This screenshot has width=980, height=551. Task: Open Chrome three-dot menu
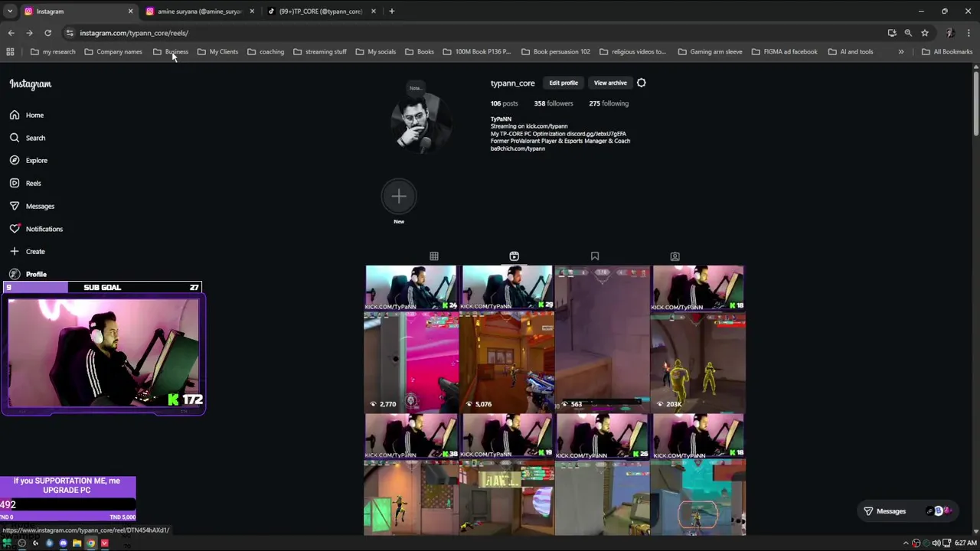point(969,33)
